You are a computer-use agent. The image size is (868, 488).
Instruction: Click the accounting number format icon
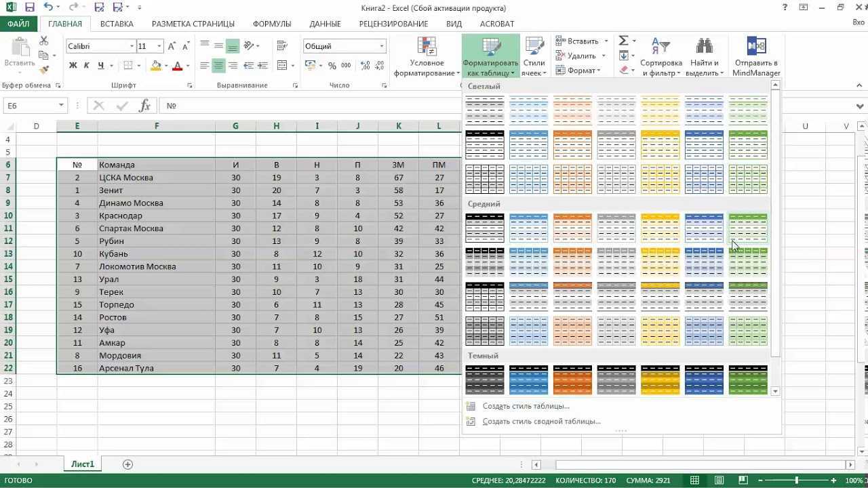311,66
